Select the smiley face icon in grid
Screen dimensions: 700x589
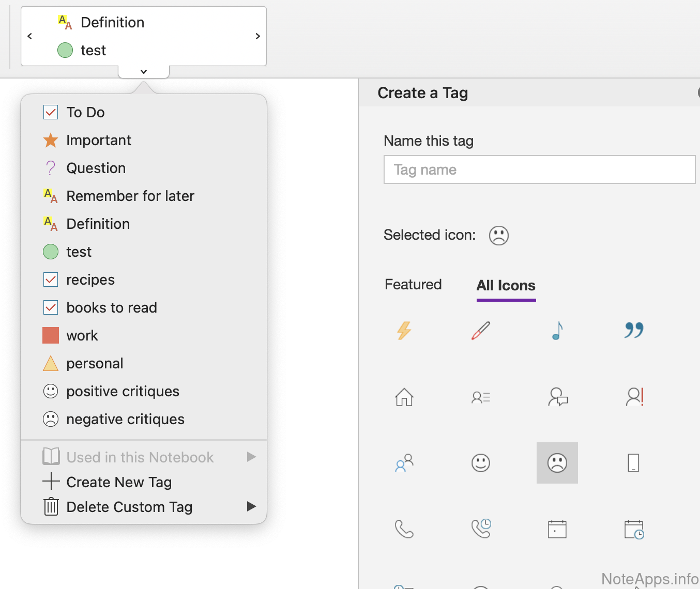pyautogui.click(x=480, y=463)
